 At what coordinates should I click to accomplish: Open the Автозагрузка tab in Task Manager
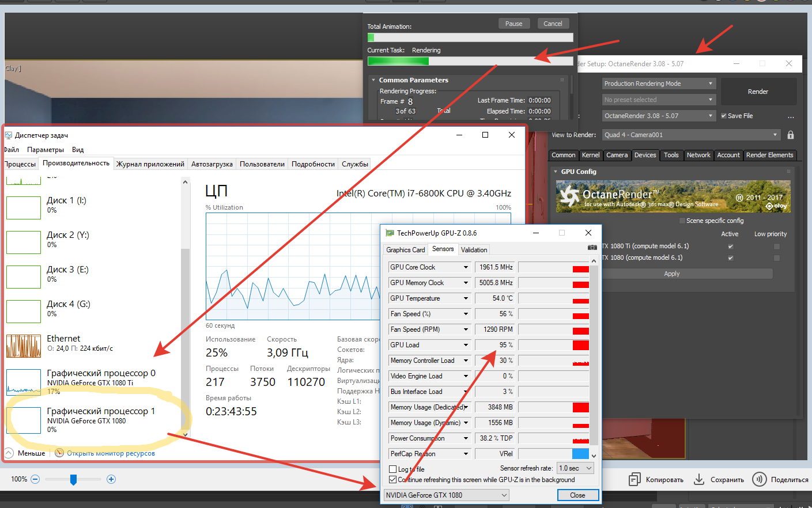212,164
